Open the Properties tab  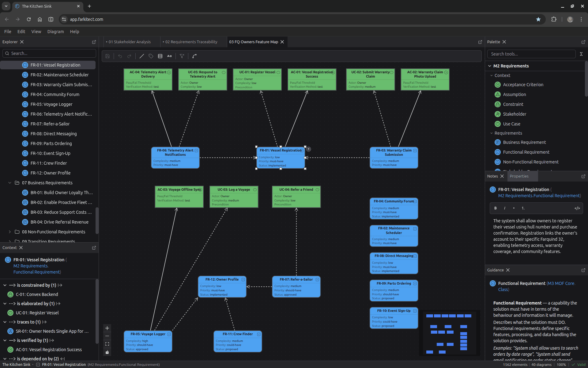click(x=519, y=176)
